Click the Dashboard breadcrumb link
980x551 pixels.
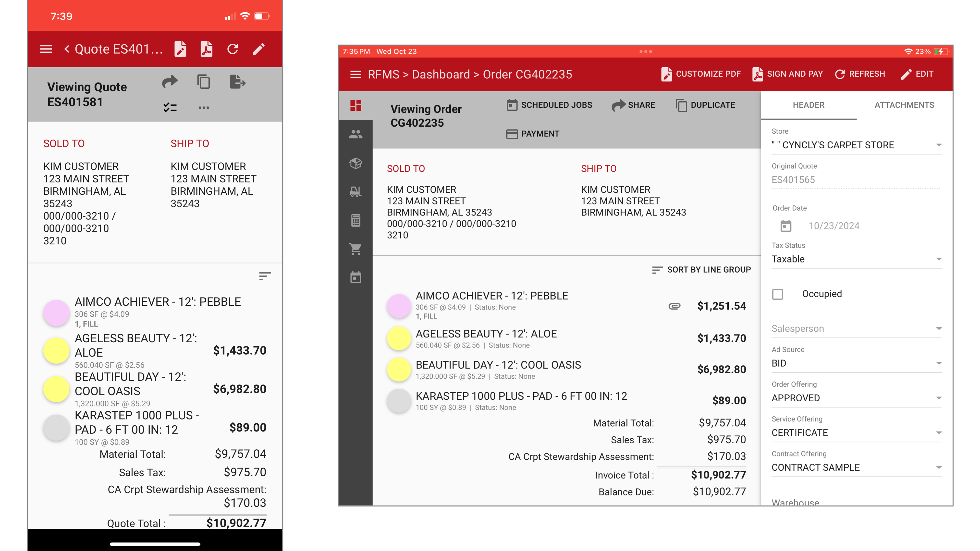(x=441, y=74)
